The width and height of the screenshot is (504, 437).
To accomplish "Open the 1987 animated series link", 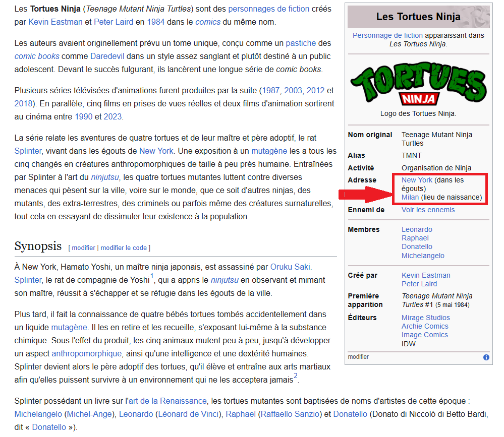I will [x=270, y=91].
